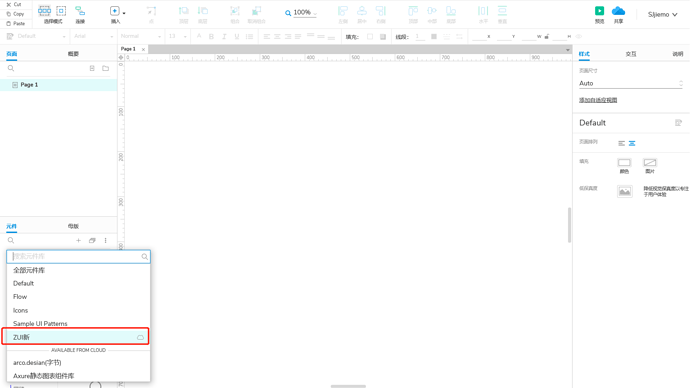This screenshot has height=388, width=690.
Task: Select Page 1 in pages tree
Action: (59, 84)
